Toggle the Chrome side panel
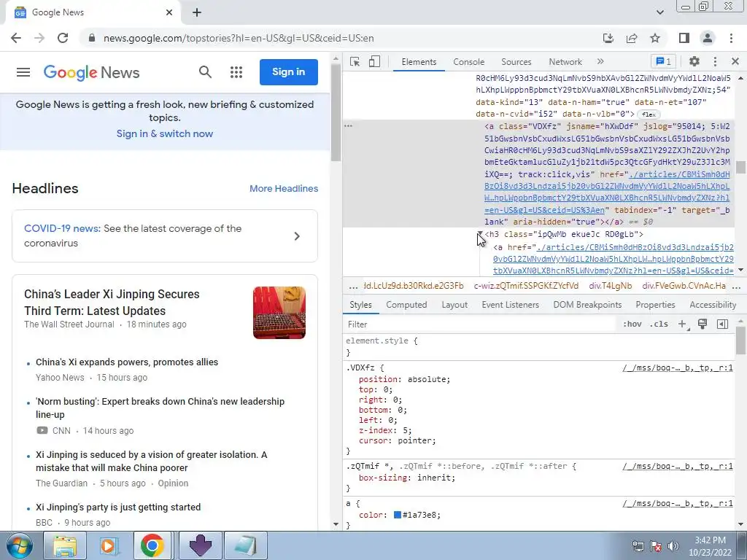The height and width of the screenshot is (560, 747). pos(684,38)
